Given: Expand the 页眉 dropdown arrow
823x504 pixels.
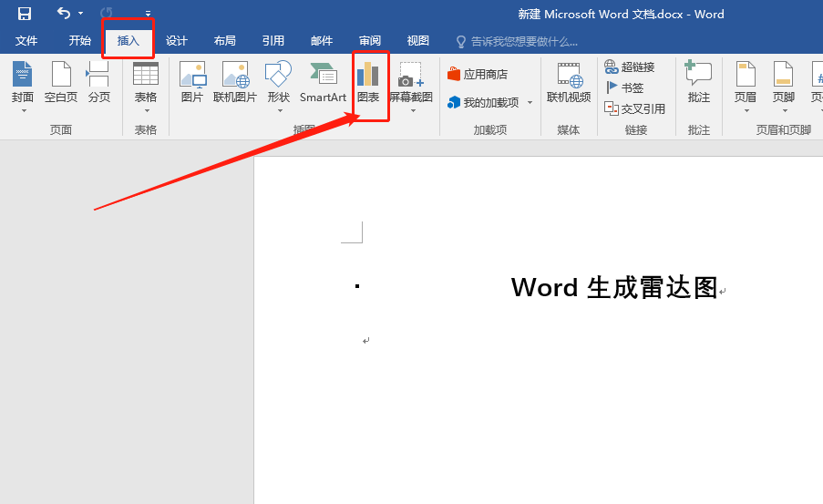Looking at the screenshot, I should 746,111.
